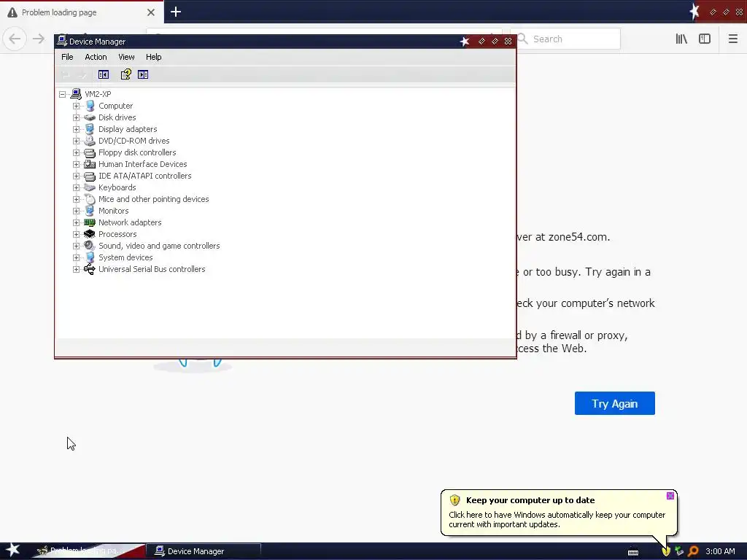Screen dimensions: 747x560
Task: Select the VM2-XP computer root icon
Action: point(76,94)
